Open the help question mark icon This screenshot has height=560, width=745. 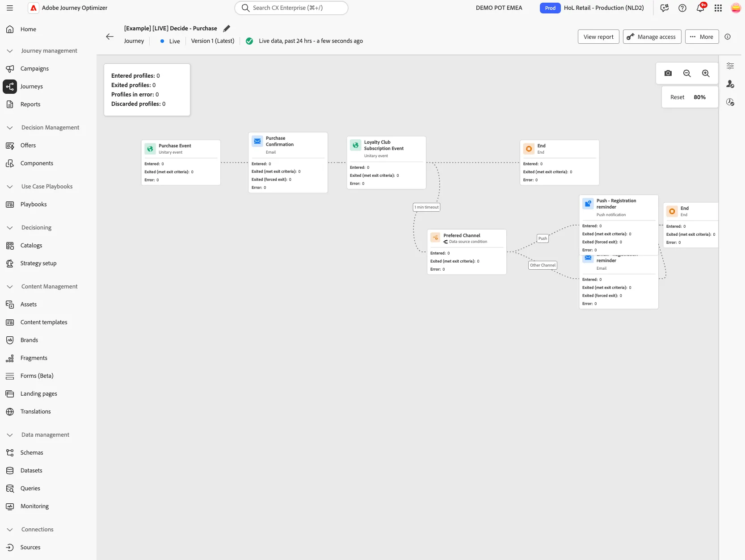click(682, 8)
